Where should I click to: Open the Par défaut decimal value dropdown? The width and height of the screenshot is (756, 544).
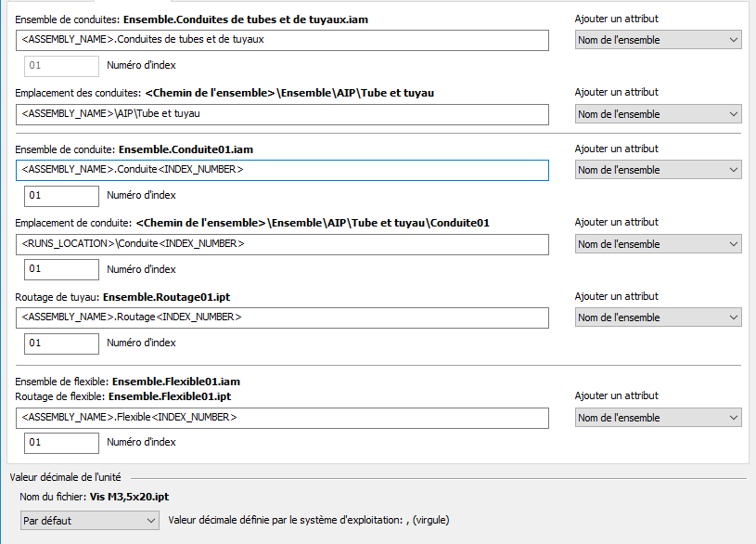click(x=89, y=521)
